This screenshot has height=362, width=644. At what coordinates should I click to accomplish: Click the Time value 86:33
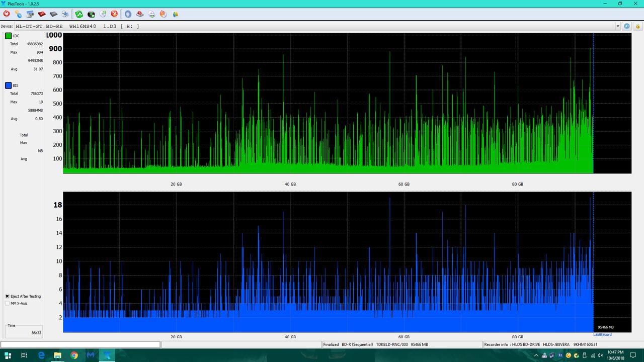(36, 333)
